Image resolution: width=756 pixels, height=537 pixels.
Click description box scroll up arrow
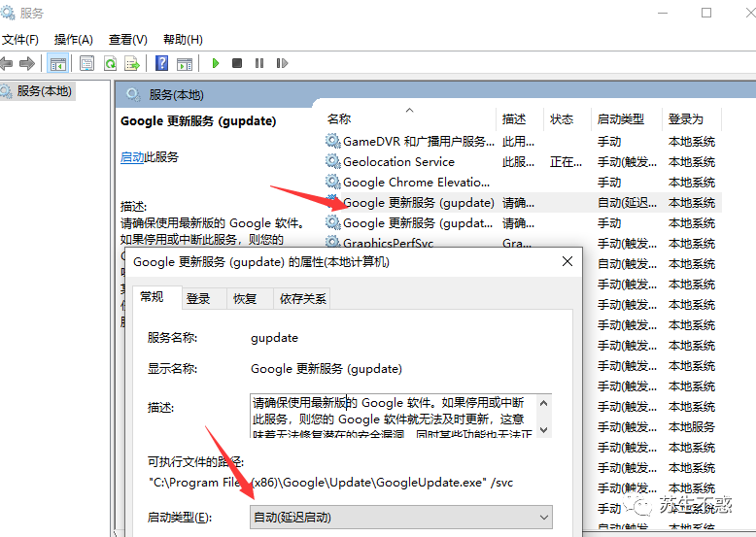(544, 403)
